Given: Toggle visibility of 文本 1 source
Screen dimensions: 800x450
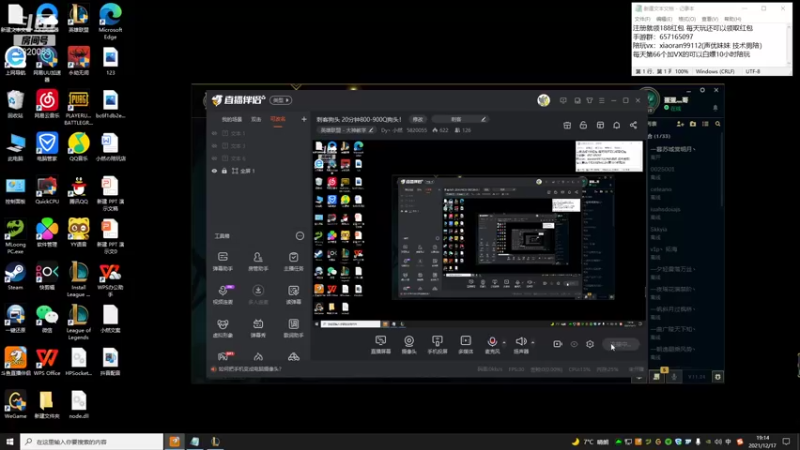Looking at the screenshot, I should 214,133.
